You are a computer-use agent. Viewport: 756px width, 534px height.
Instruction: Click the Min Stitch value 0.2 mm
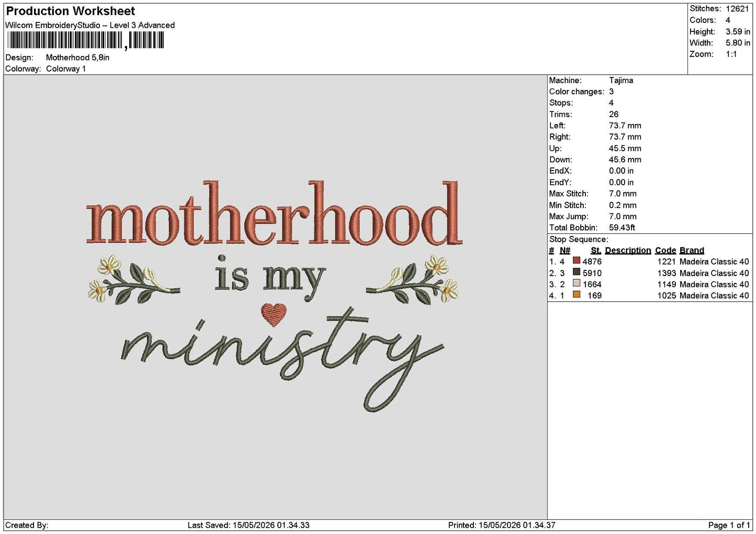pyautogui.click(x=623, y=205)
